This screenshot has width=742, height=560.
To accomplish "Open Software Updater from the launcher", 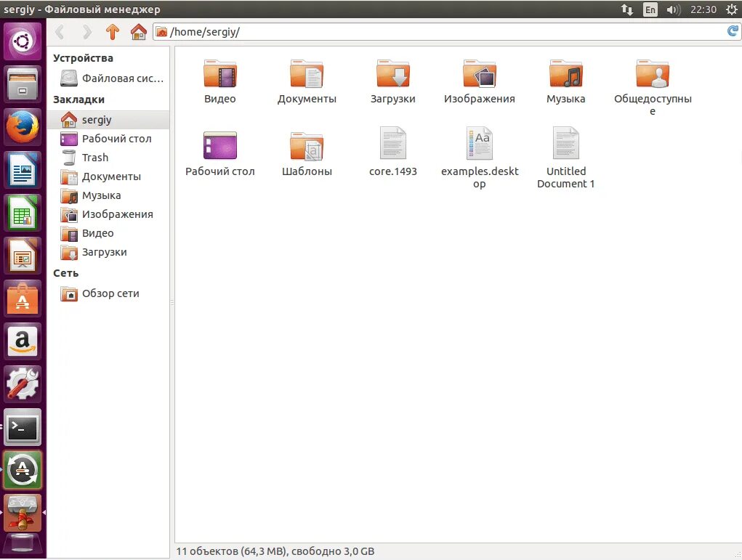I will pyautogui.click(x=23, y=470).
